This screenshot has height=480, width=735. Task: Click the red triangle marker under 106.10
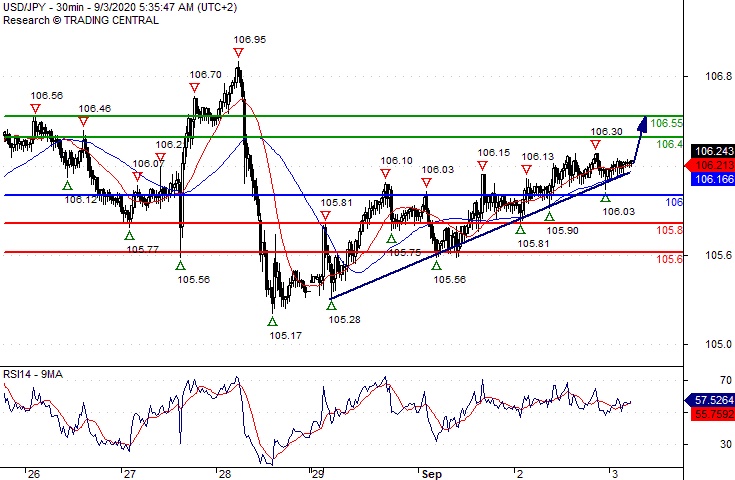coord(385,174)
